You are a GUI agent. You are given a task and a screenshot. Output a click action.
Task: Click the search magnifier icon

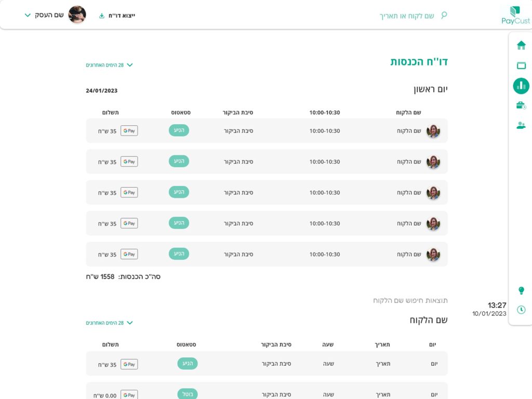(444, 15)
